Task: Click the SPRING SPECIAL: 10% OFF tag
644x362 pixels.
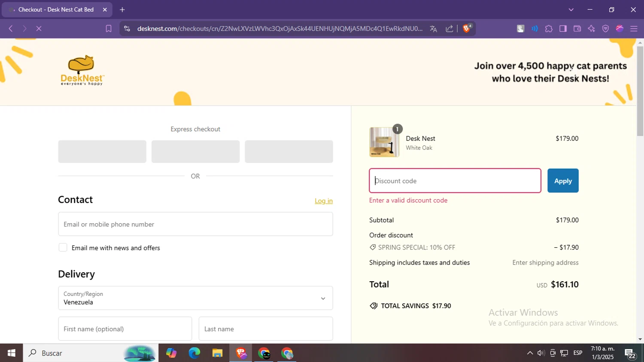Action: (413, 247)
